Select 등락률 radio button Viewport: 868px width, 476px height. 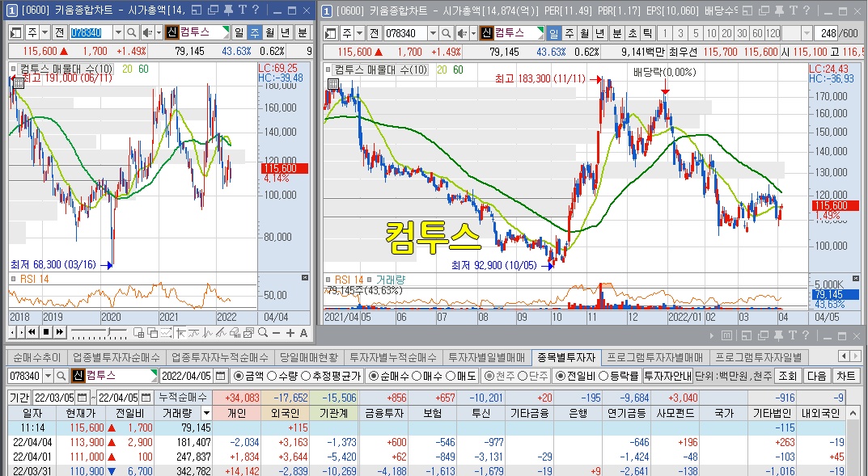pyautogui.click(x=604, y=376)
